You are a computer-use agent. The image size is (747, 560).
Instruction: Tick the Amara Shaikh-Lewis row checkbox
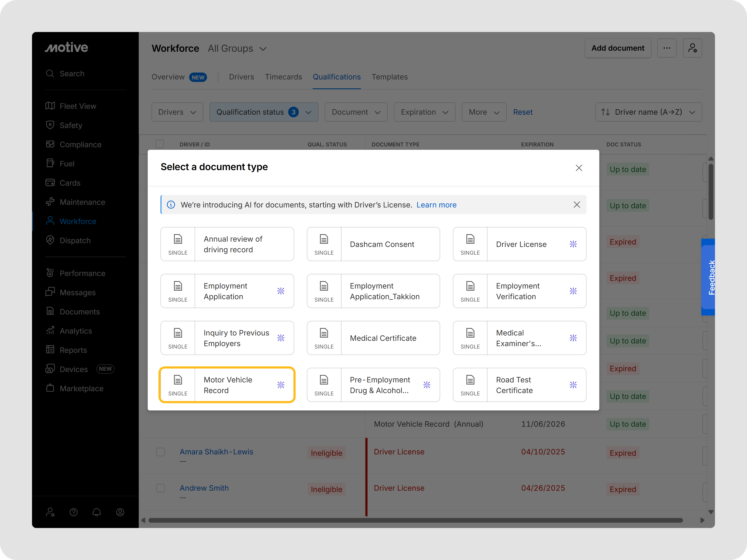(160, 452)
